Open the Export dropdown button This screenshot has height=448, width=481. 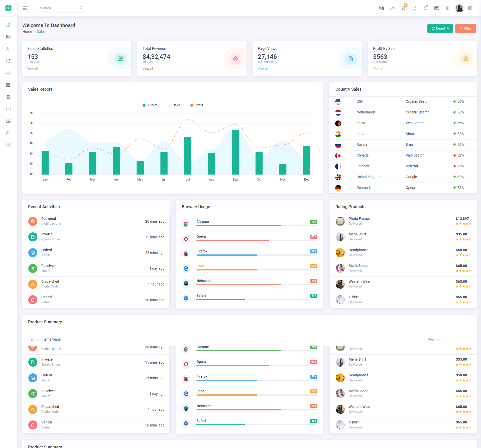(x=440, y=29)
